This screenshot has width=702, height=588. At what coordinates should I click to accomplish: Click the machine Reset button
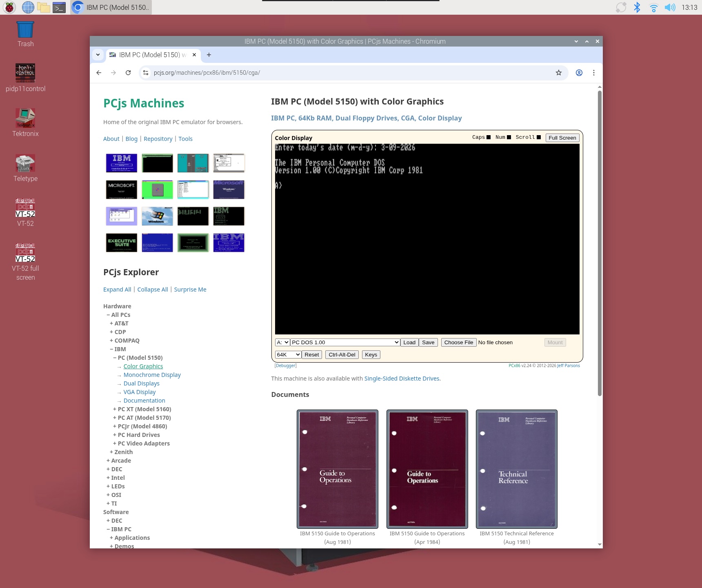click(x=312, y=355)
